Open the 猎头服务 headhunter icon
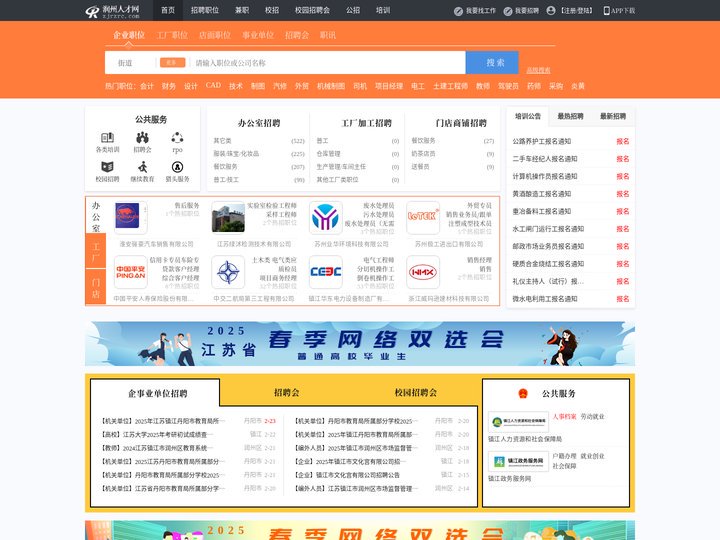Viewport: 720px width, 540px height. click(177, 167)
